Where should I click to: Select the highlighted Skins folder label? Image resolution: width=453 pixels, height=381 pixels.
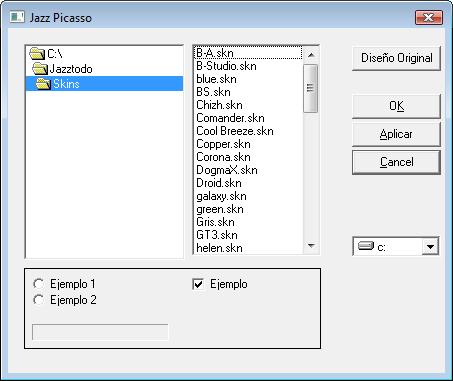coord(66,84)
